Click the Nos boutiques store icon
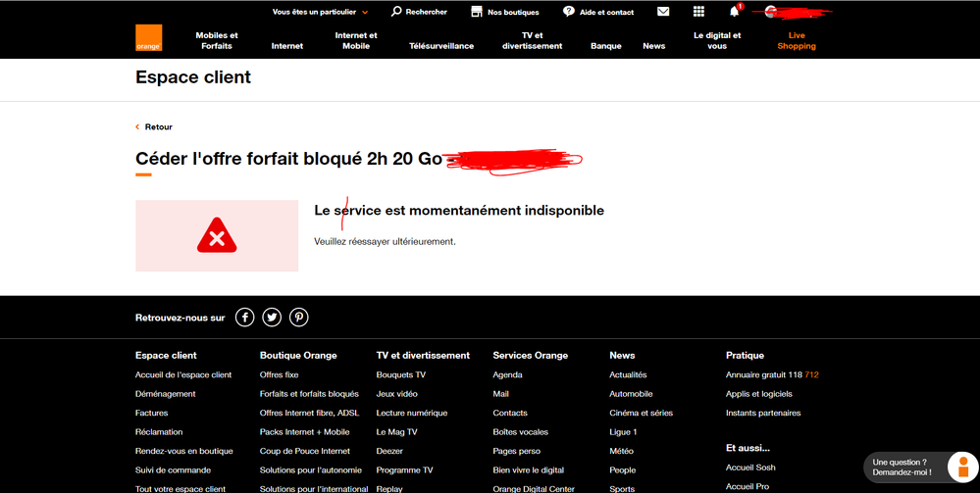Image resolution: width=980 pixels, height=493 pixels. [x=477, y=12]
